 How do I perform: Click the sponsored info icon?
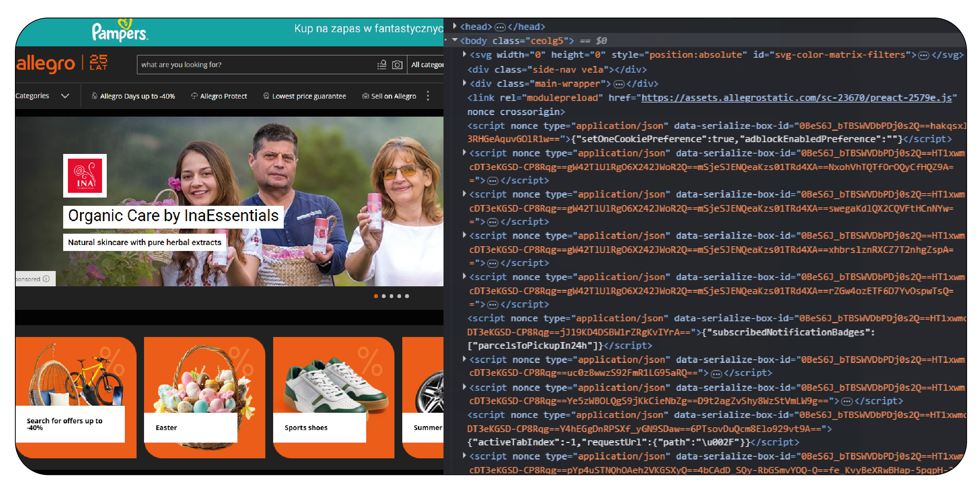(46, 279)
